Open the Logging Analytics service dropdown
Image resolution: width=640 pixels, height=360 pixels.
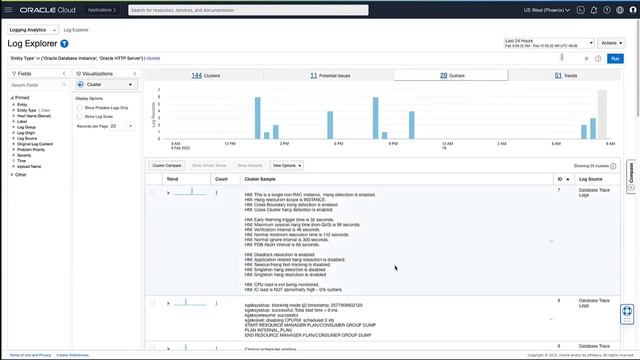[33, 30]
